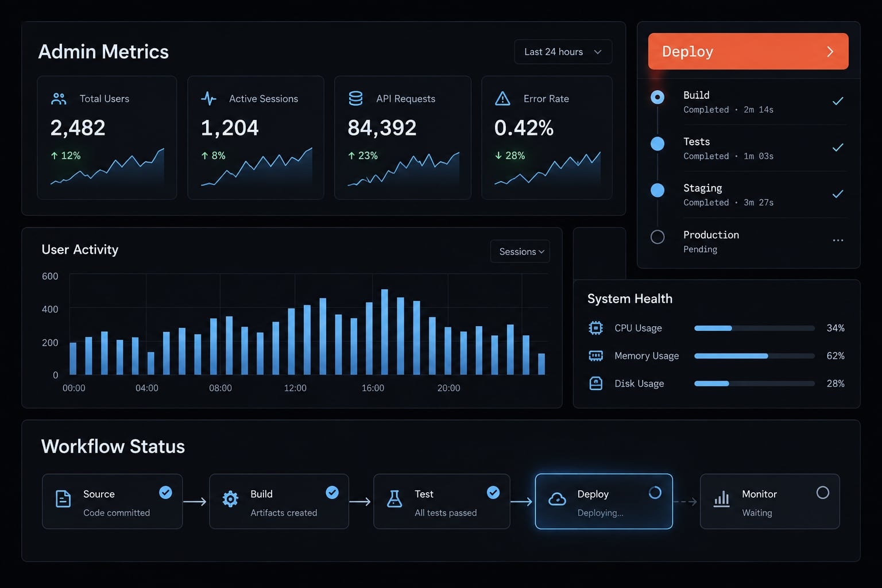Click the Disk Usage progress bar

tap(755, 384)
